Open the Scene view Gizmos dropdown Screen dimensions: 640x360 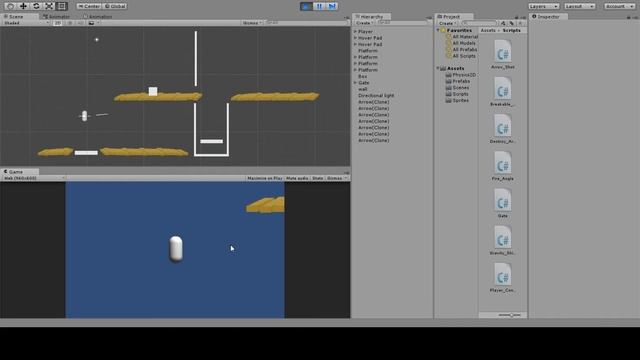tap(252, 23)
